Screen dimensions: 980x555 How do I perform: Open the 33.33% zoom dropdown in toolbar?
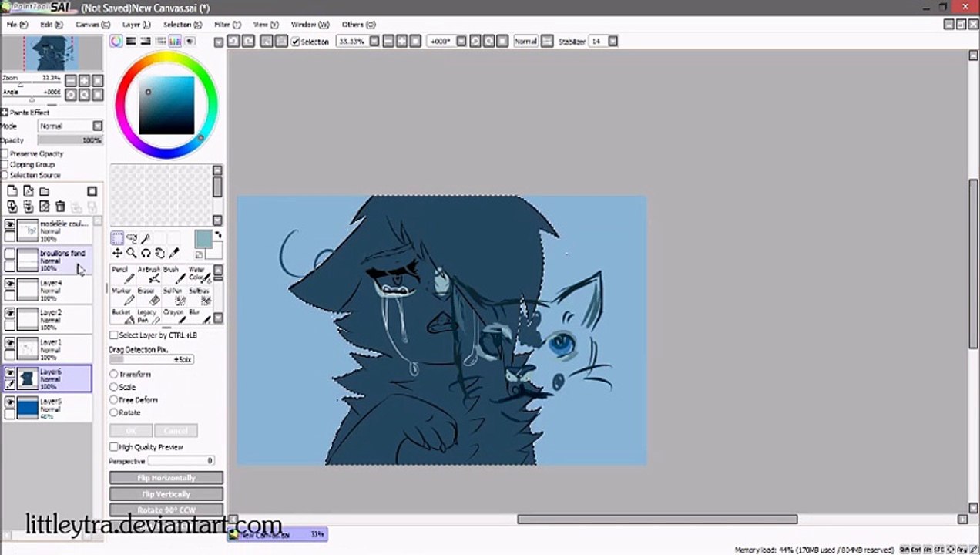[x=374, y=42]
